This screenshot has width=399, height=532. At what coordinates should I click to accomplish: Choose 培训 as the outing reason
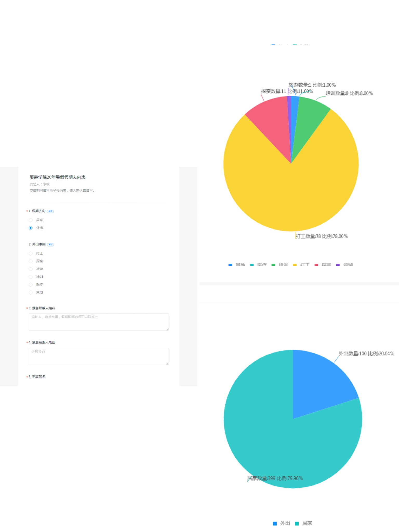tap(31, 277)
